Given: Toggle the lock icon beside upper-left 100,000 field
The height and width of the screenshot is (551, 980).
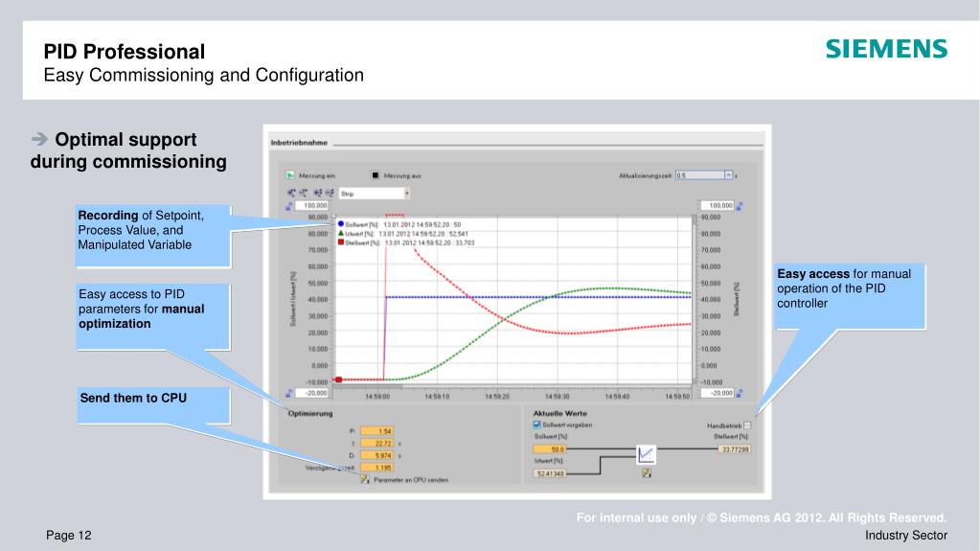Looking at the screenshot, I should (289, 206).
